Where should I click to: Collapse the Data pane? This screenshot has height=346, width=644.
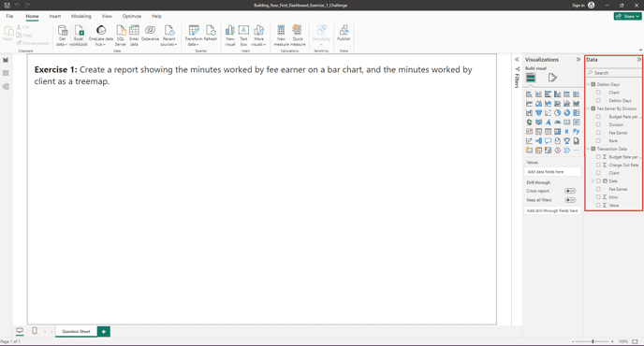click(x=639, y=60)
